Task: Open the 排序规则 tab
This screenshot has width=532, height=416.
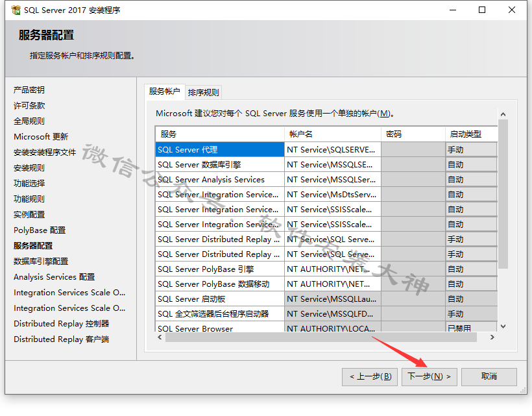Action: coord(204,92)
